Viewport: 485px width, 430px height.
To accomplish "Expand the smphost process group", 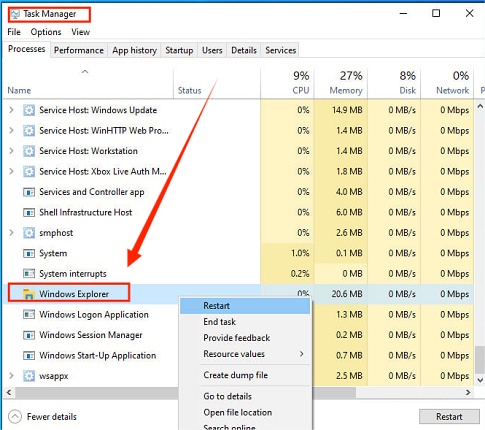I will (11, 233).
